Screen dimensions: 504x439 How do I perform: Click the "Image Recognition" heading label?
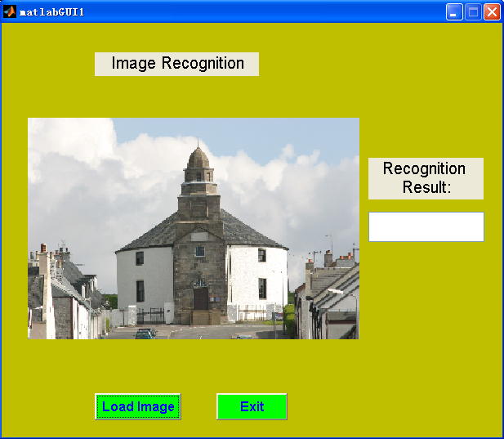(176, 64)
